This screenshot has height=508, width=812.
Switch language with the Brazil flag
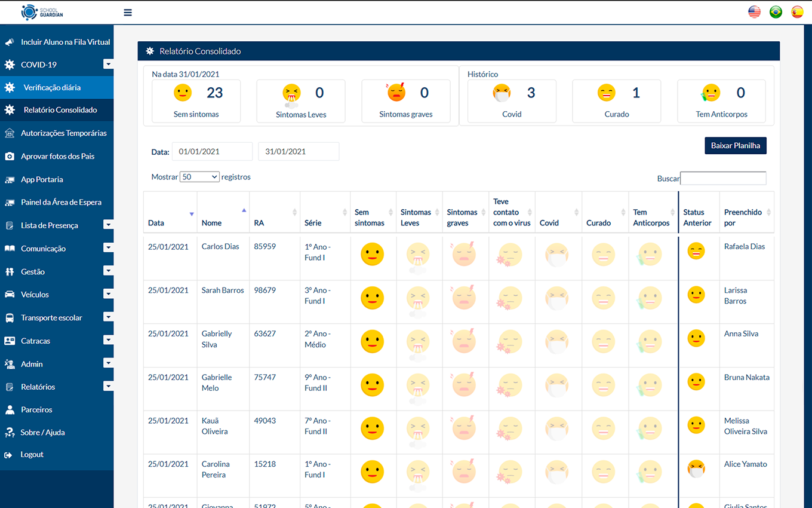776,12
